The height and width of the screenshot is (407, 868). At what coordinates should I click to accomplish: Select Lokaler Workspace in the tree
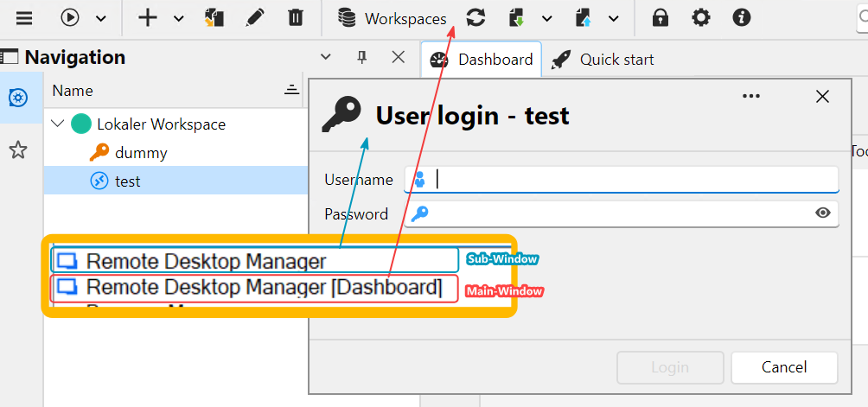[x=161, y=124]
